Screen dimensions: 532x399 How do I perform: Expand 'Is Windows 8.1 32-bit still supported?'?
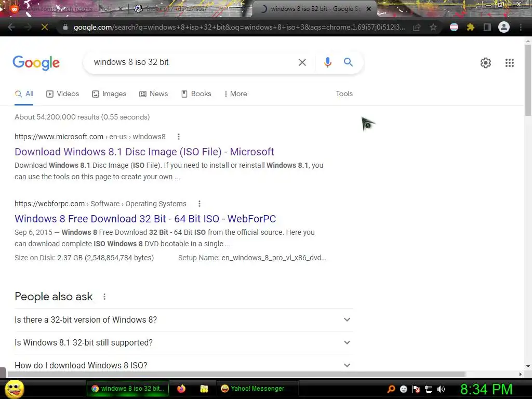point(183,343)
